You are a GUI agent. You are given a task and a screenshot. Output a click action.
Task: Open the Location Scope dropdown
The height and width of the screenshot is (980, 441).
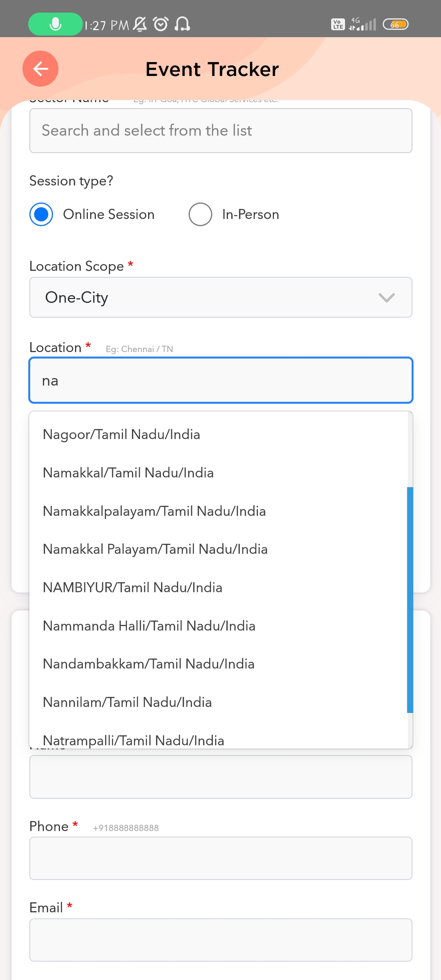[x=220, y=297]
